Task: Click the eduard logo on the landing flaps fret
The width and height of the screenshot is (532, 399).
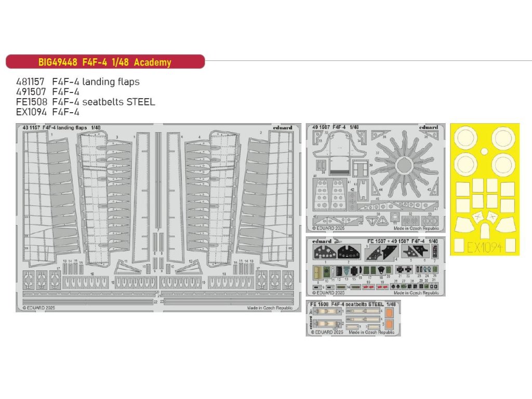Action: [282, 128]
